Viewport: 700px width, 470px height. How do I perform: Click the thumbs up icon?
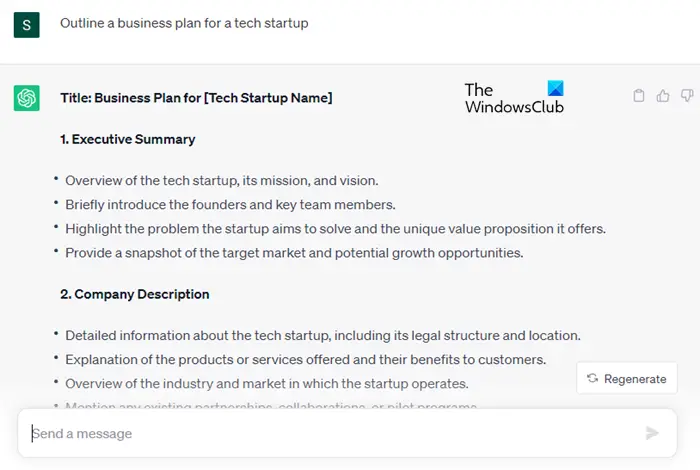coord(663,96)
